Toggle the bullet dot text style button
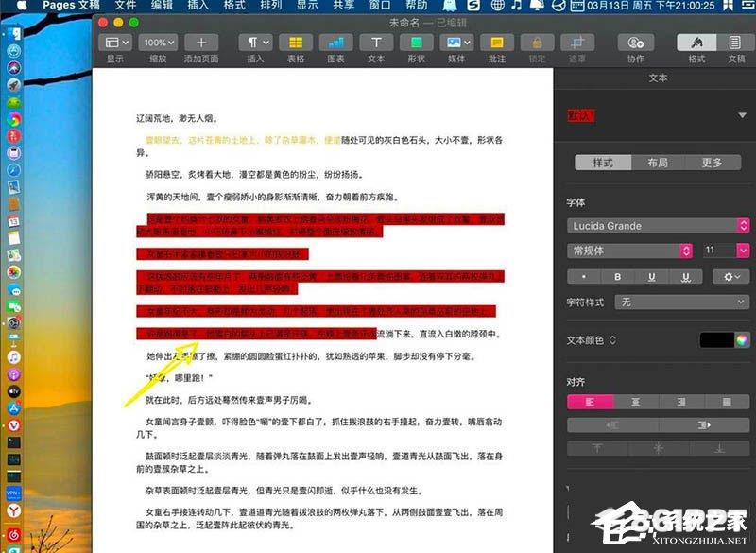756x553 pixels. (x=584, y=277)
